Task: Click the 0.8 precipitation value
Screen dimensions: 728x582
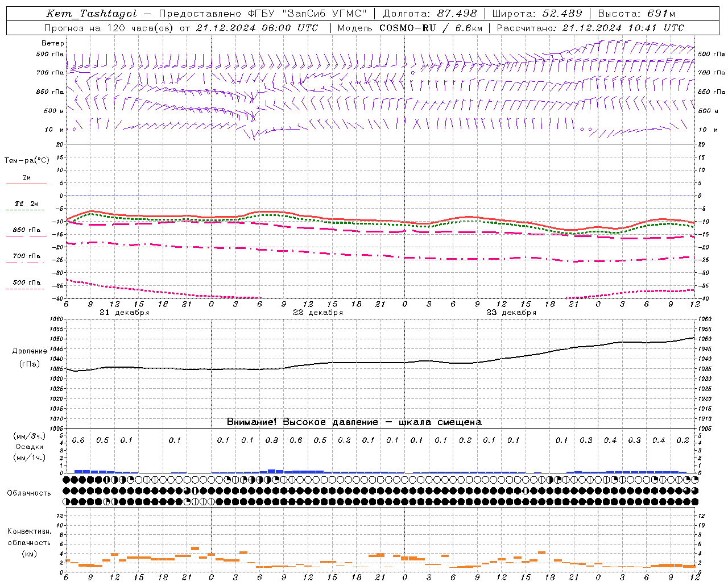Action: [x=272, y=440]
